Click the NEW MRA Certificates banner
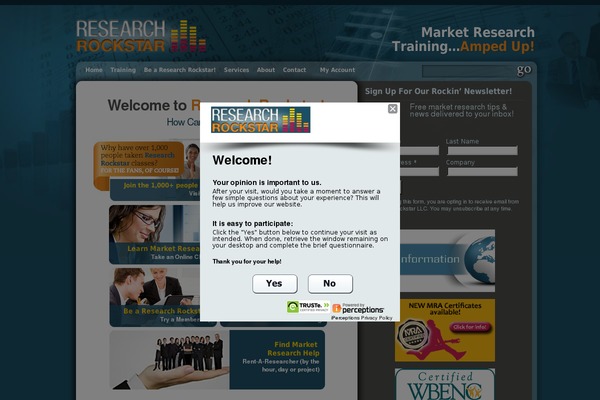600x400 pixels. [x=445, y=330]
